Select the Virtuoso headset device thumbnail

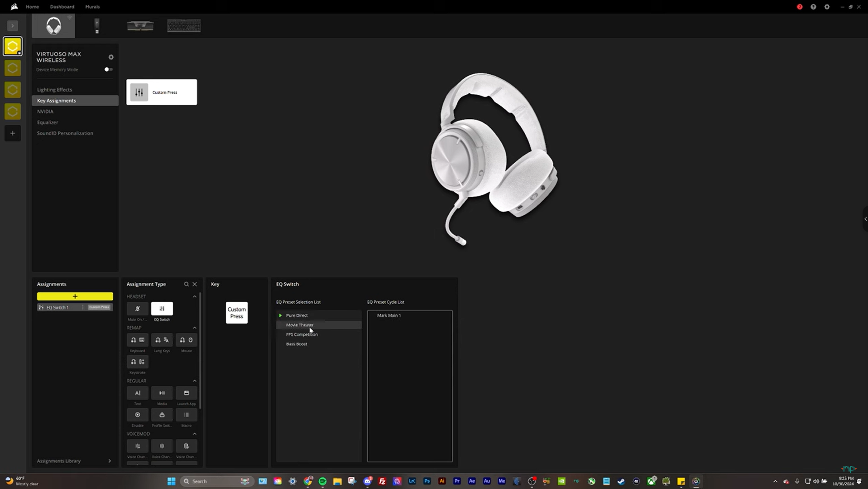[x=53, y=26]
